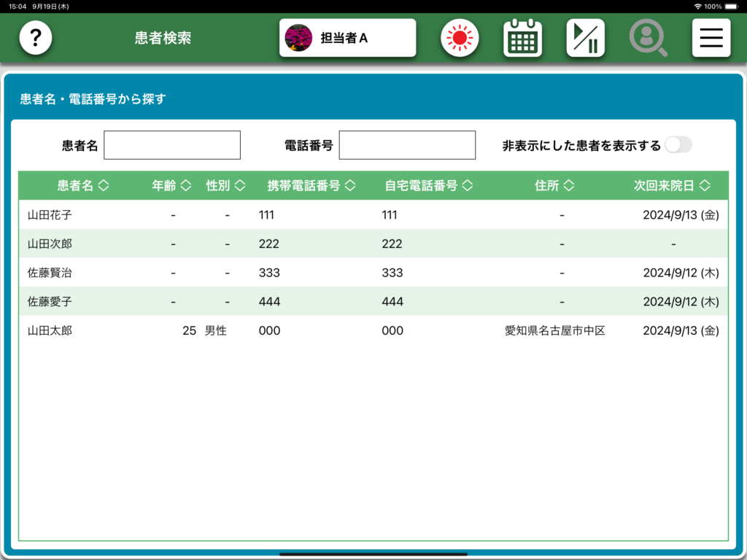Click the patient search magnifier icon
747x560 pixels.
[648, 38]
